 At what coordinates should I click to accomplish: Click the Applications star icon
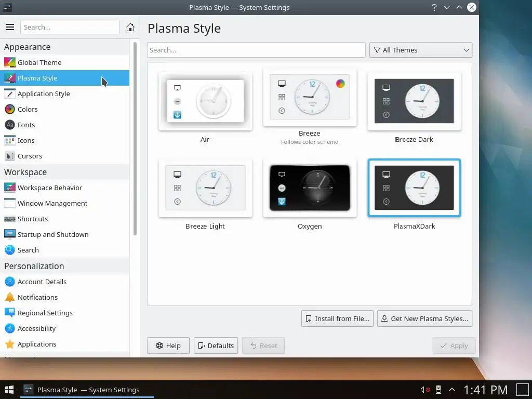point(9,344)
